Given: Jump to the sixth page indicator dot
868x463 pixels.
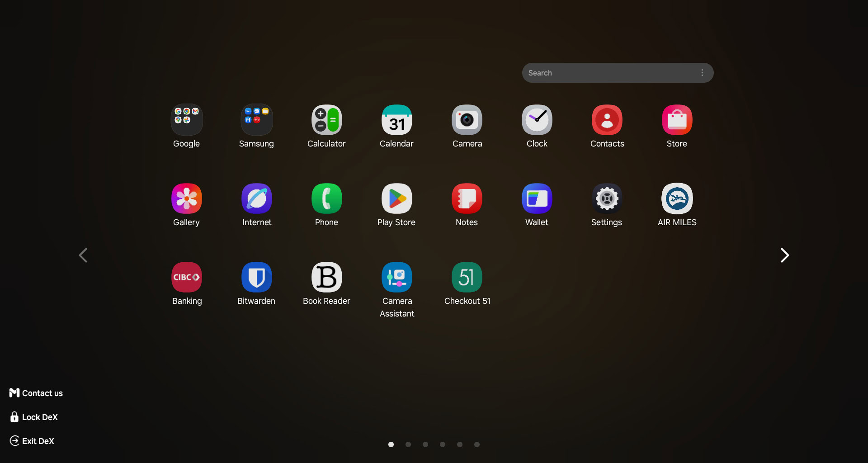Looking at the screenshot, I should pos(477,444).
